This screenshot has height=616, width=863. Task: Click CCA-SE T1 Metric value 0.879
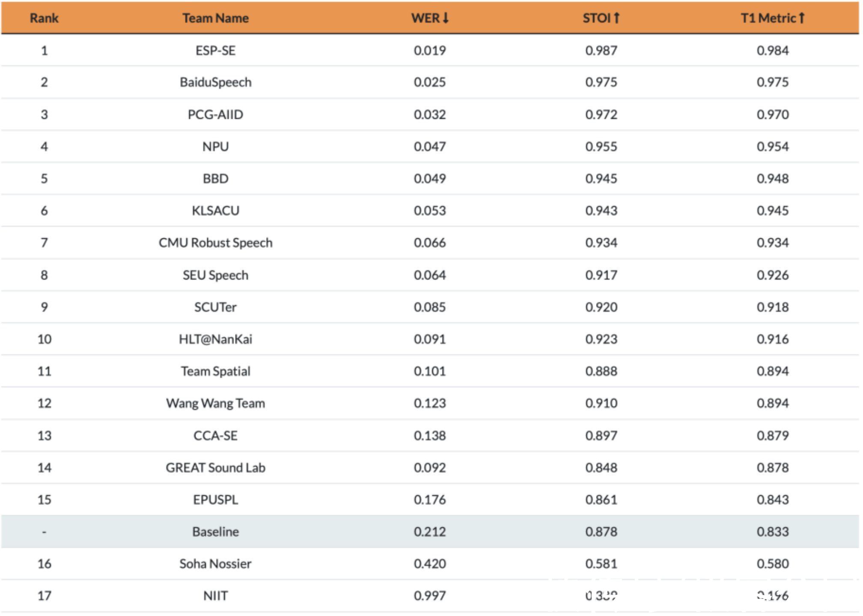click(773, 435)
